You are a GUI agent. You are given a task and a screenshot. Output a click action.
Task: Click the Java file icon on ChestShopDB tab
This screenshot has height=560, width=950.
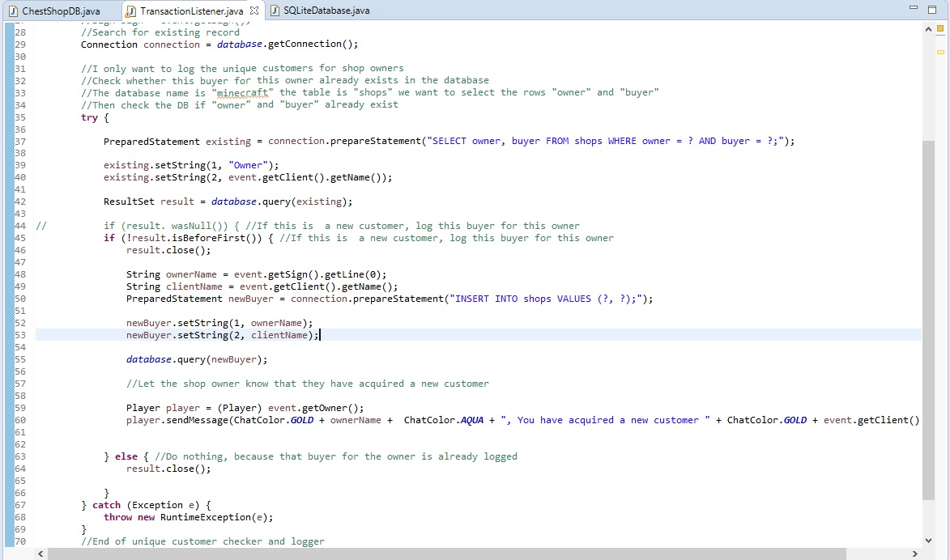point(13,11)
